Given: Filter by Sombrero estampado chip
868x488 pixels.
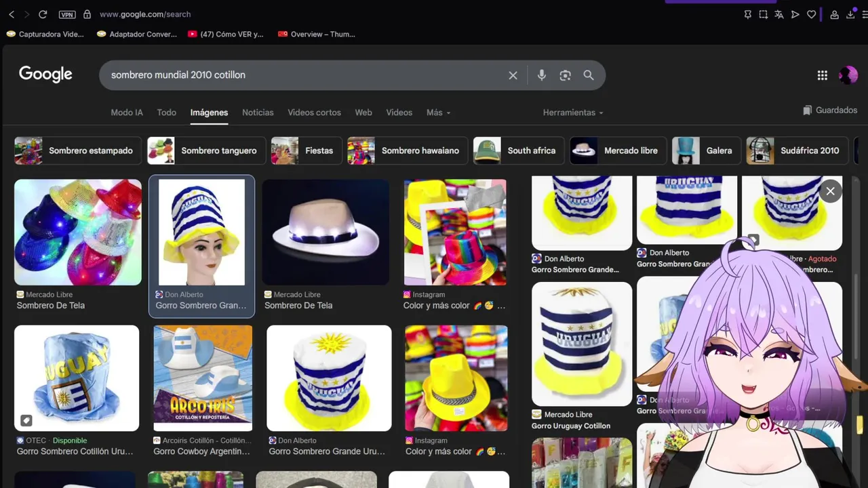Looking at the screenshot, I should point(77,150).
